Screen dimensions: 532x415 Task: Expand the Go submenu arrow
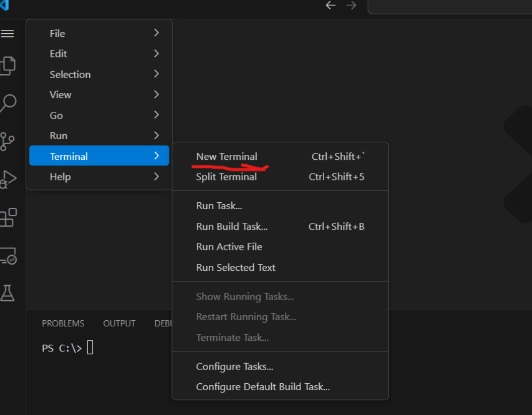[156, 114]
